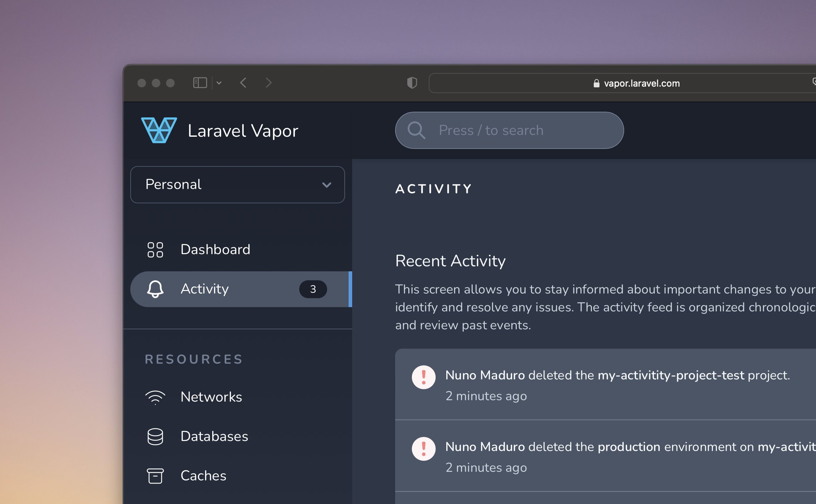Screen dimensions: 816x504
Task: Click the Dashboard grid icon
Action: [x=155, y=249]
